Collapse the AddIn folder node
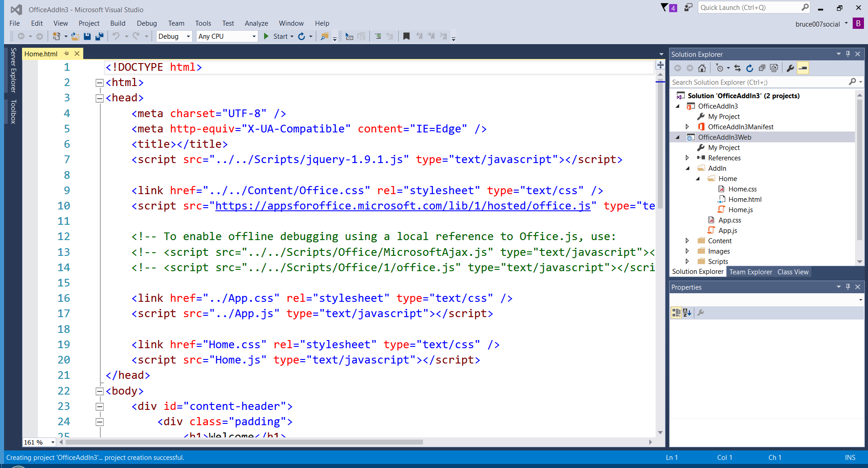Screen dimensions: 868x468 (688, 168)
